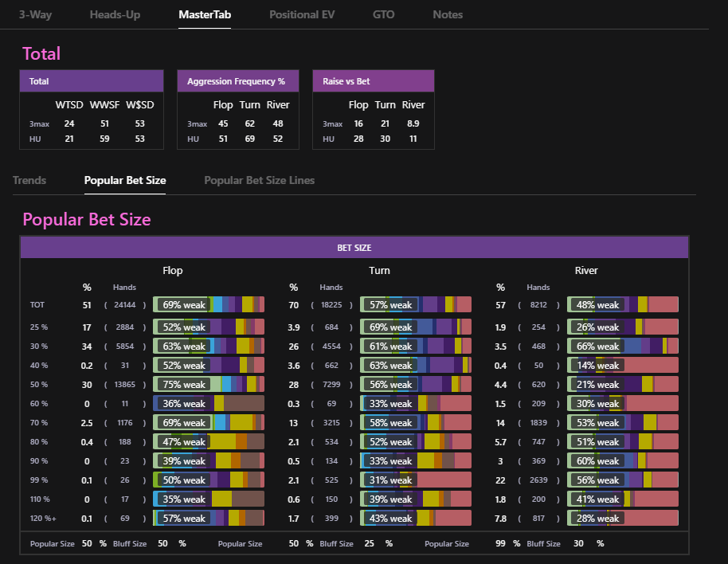Open the Popular Bet Size Lines sub-tab
This screenshot has height=564, width=728.
(259, 180)
